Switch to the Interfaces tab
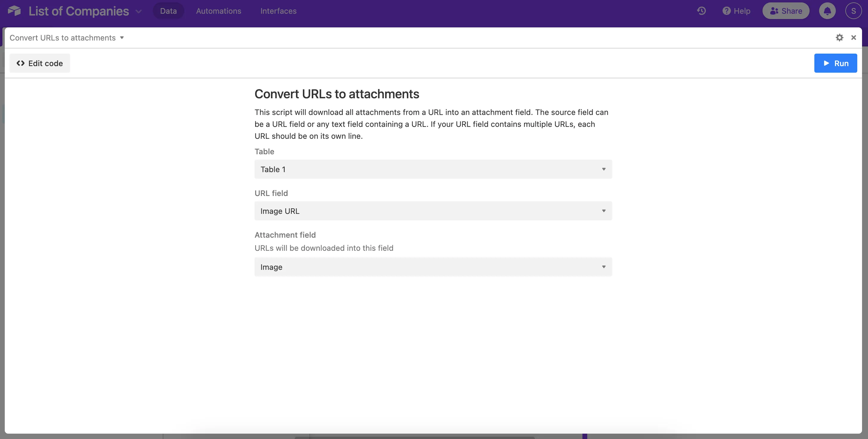 coord(278,11)
